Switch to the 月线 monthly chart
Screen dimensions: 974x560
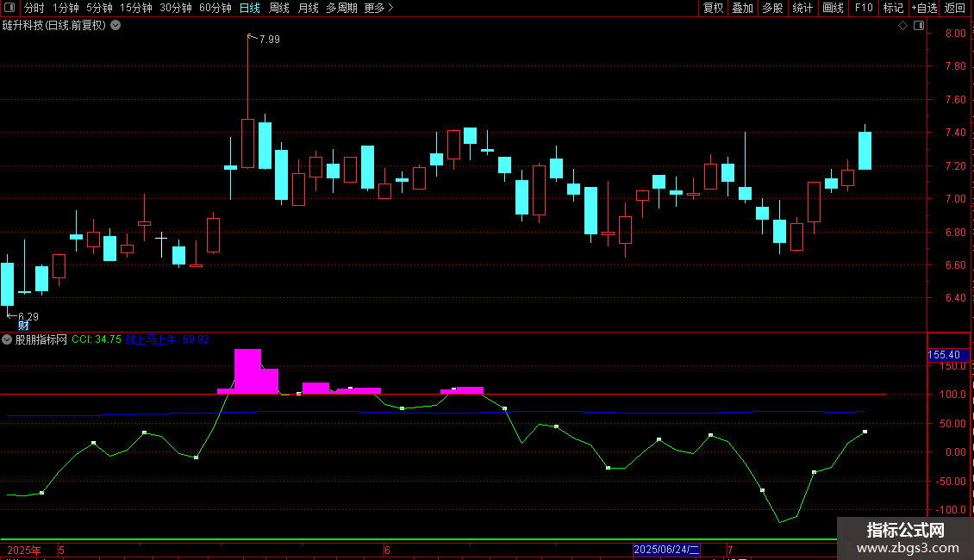coord(308,8)
